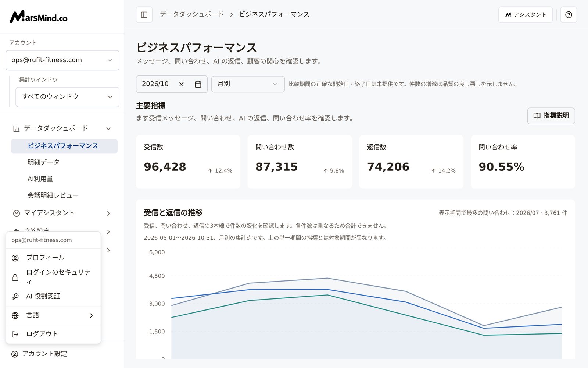
Task: Choose プロフィール from account menu
Action: [x=53, y=258]
